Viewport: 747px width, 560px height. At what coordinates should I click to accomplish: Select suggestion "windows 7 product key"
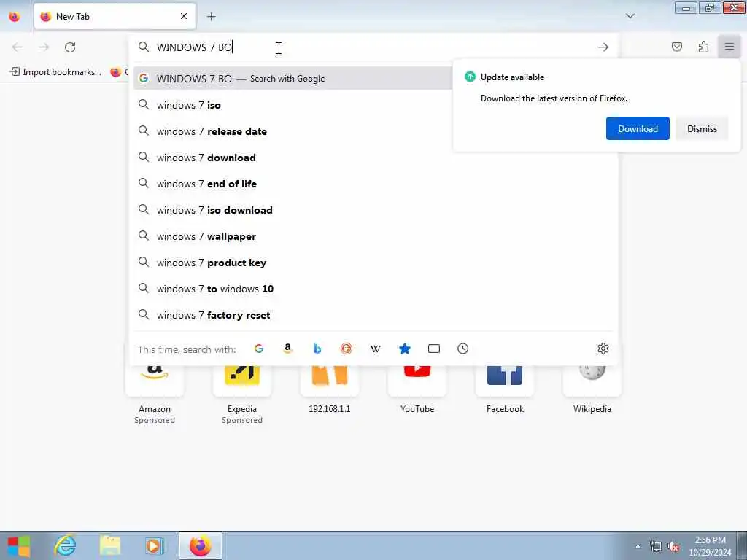point(374,262)
